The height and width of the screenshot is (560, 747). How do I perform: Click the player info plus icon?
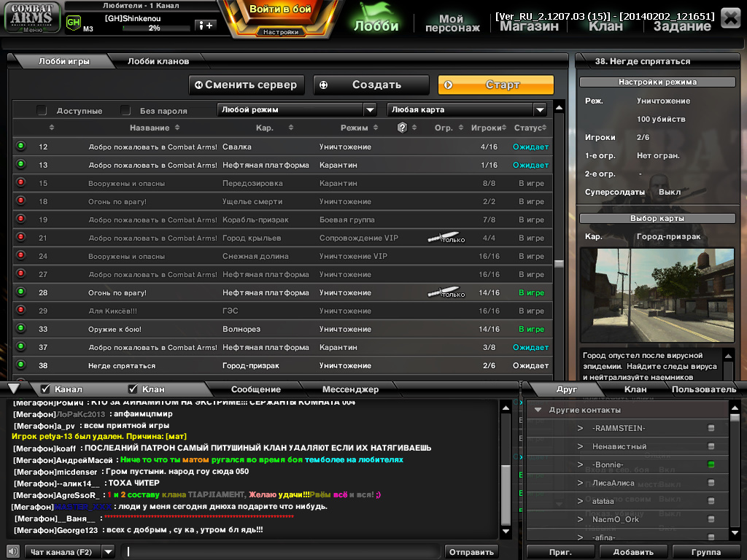point(206,26)
